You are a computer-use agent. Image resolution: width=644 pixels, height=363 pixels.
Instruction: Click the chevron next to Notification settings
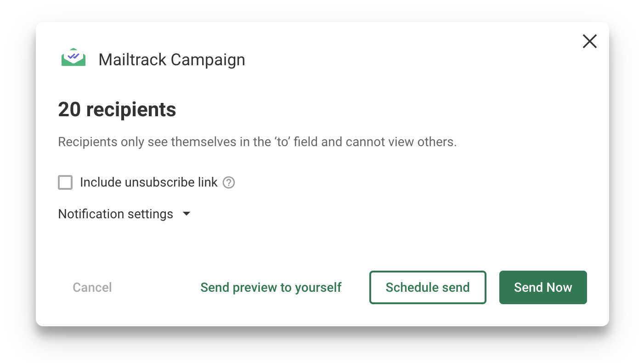click(x=186, y=214)
